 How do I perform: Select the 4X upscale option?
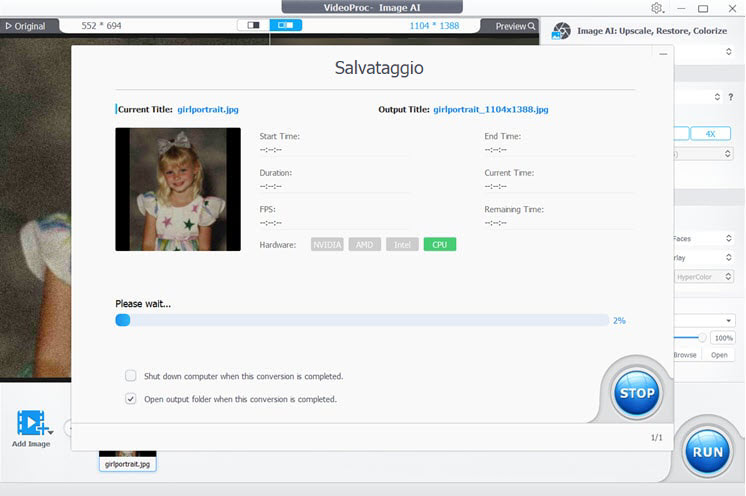click(x=710, y=134)
